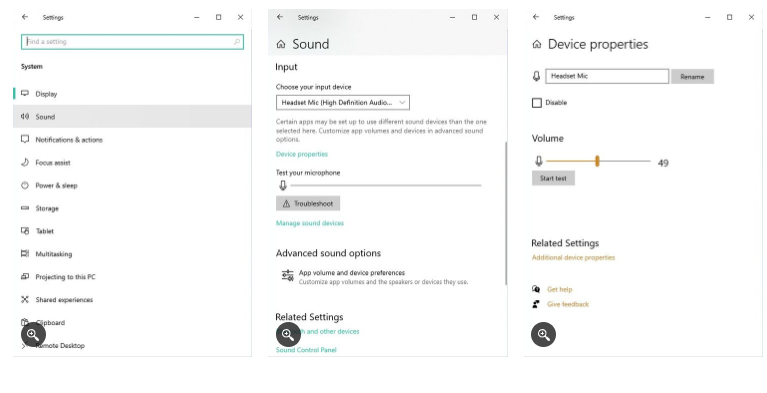The width and height of the screenshot is (767, 393).
Task: Open the Sound Control Panel link
Action: click(x=306, y=350)
